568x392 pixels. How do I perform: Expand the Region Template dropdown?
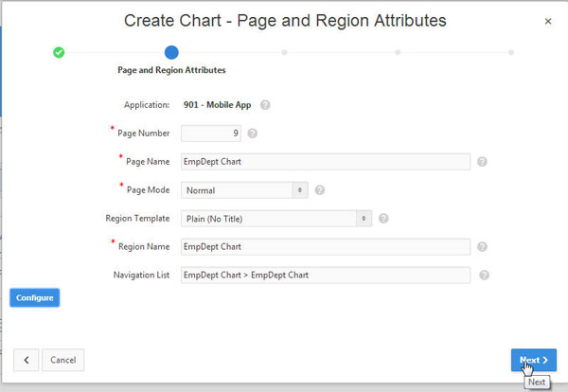point(275,219)
